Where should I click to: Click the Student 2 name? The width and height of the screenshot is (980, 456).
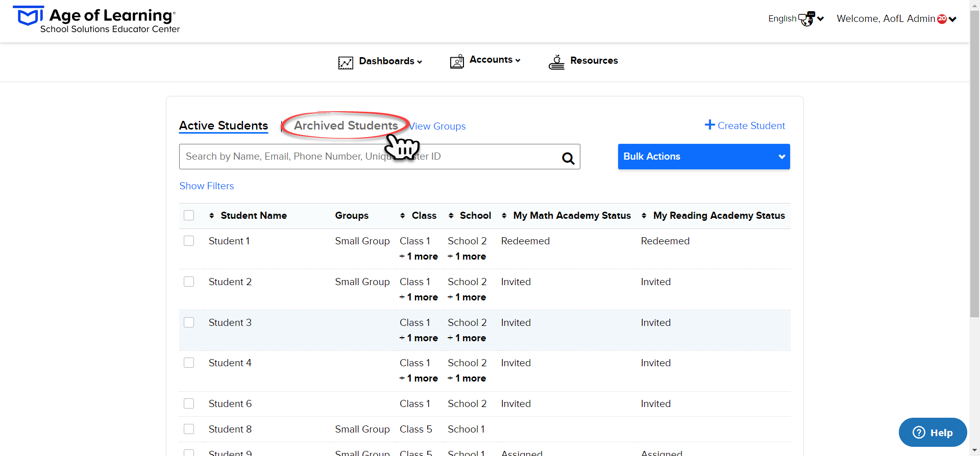point(230,282)
